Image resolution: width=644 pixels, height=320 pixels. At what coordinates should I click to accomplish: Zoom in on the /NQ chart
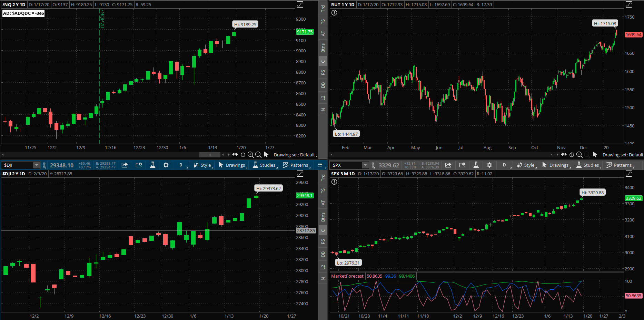[x=251, y=155]
